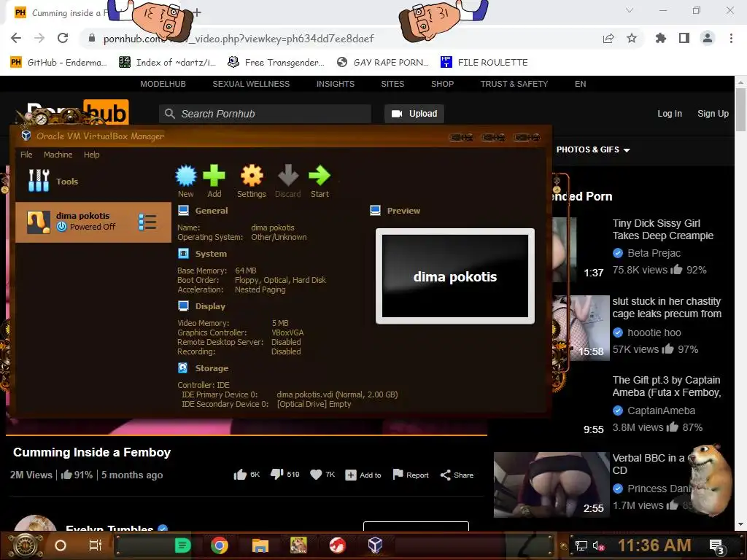Viewport: 747px width, 560px height.
Task: Click the site search input field
Action: [265, 114]
